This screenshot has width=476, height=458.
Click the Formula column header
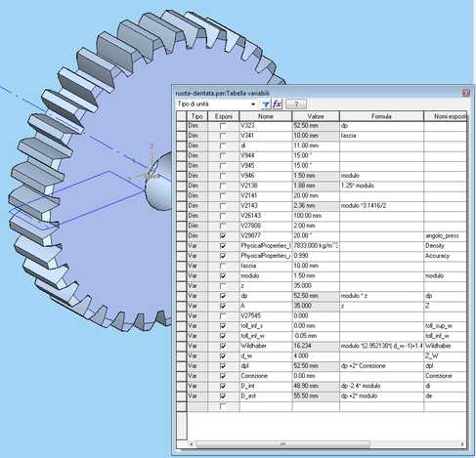pos(381,116)
